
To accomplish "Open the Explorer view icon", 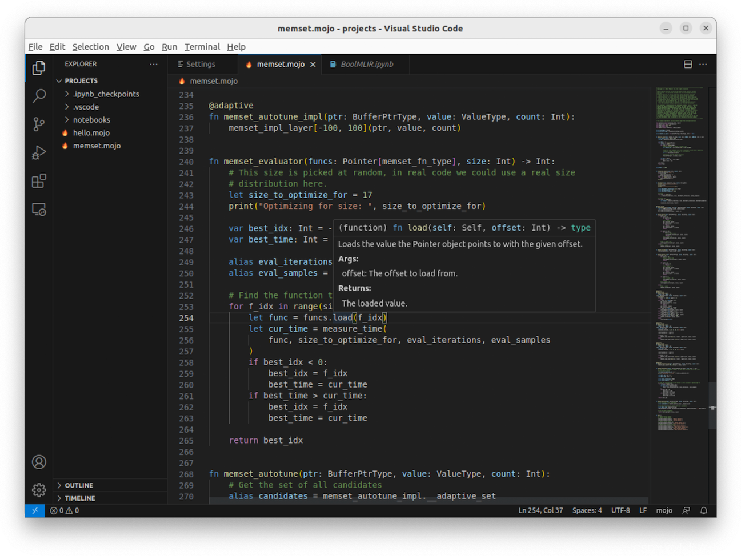I will click(39, 68).
